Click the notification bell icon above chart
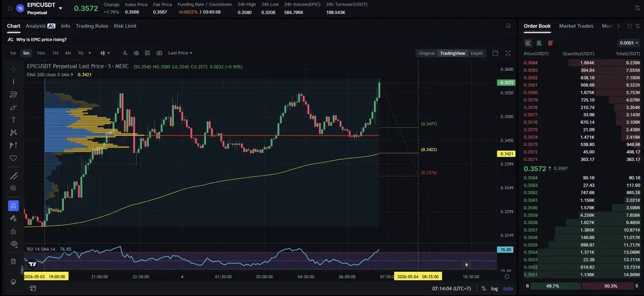The image size is (644, 296). click(508, 26)
